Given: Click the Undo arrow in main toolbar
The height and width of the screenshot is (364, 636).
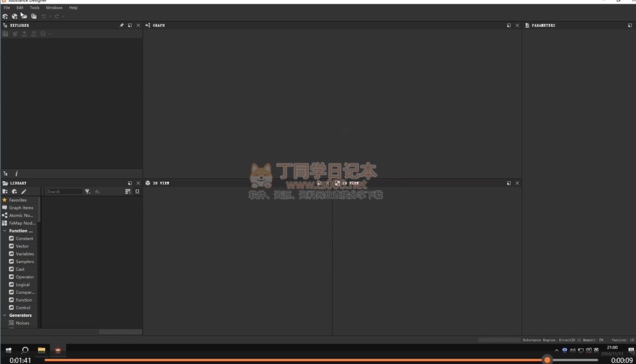Looking at the screenshot, I should pos(44,16).
